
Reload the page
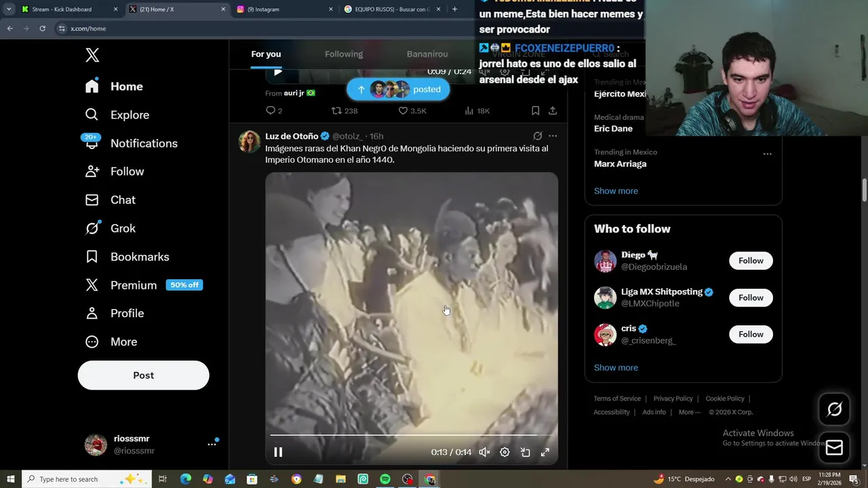coord(42,28)
